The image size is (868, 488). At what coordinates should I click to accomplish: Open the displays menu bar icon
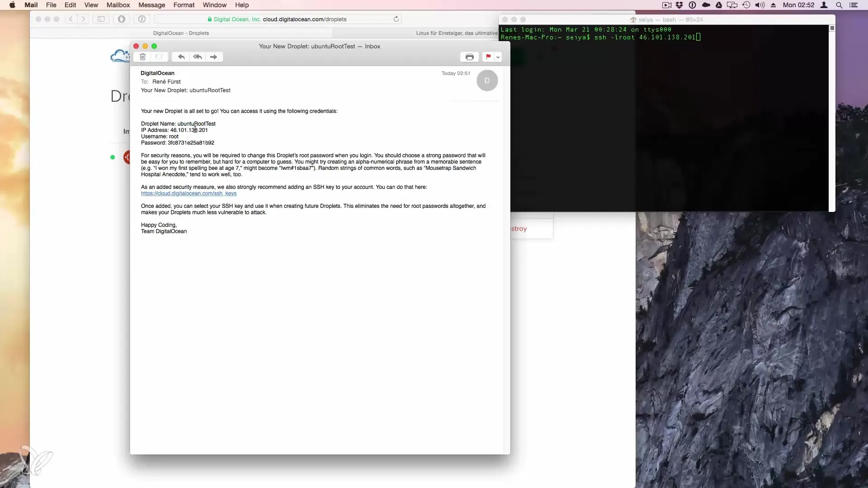tap(732, 5)
